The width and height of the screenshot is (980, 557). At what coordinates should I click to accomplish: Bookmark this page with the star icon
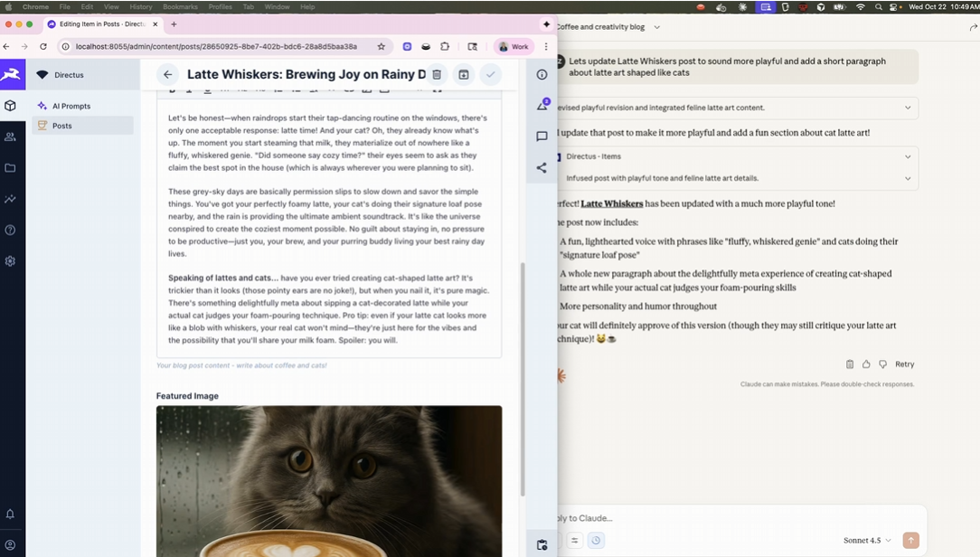click(382, 46)
